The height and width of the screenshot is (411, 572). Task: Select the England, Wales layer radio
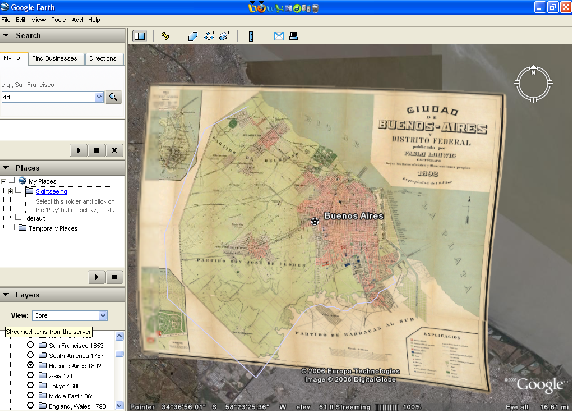(x=31, y=406)
